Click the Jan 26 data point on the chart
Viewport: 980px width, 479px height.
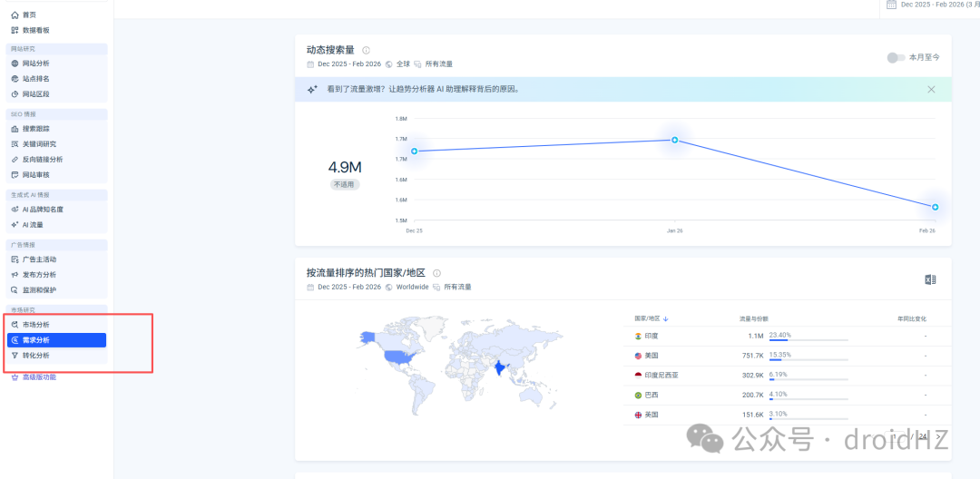coord(674,140)
